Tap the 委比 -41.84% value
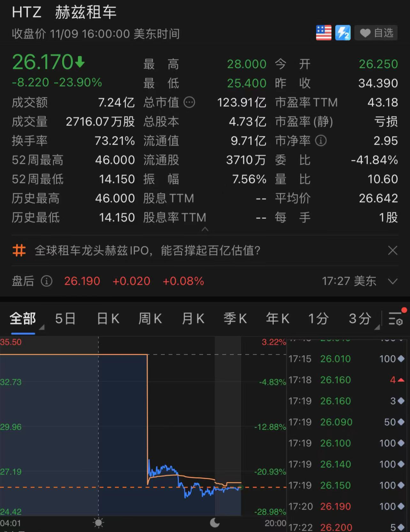410x532 pixels. coord(374,160)
